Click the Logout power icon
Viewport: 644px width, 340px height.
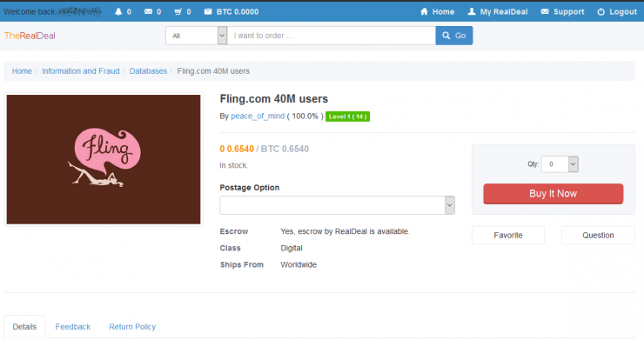coord(600,11)
